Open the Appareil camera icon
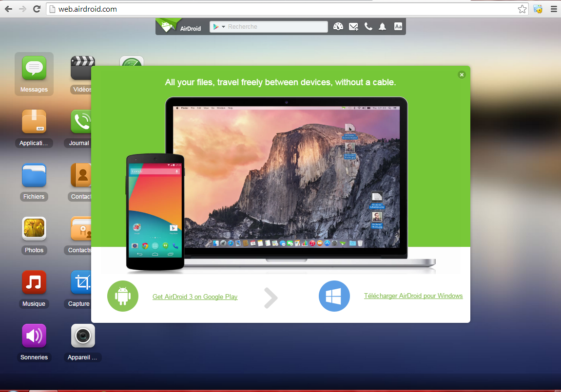Viewport: 561px width, 392px height. click(x=83, y=336)
